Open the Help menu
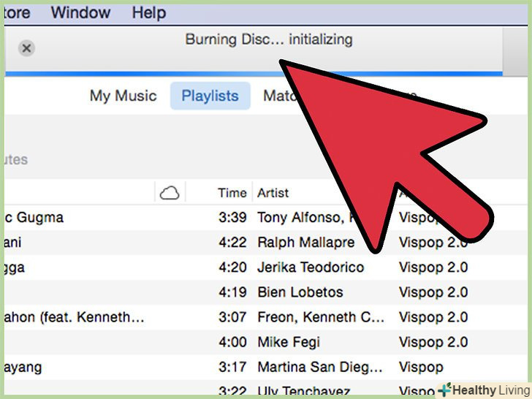The width and height of the screenshot is (532, 399). [149, 13]
